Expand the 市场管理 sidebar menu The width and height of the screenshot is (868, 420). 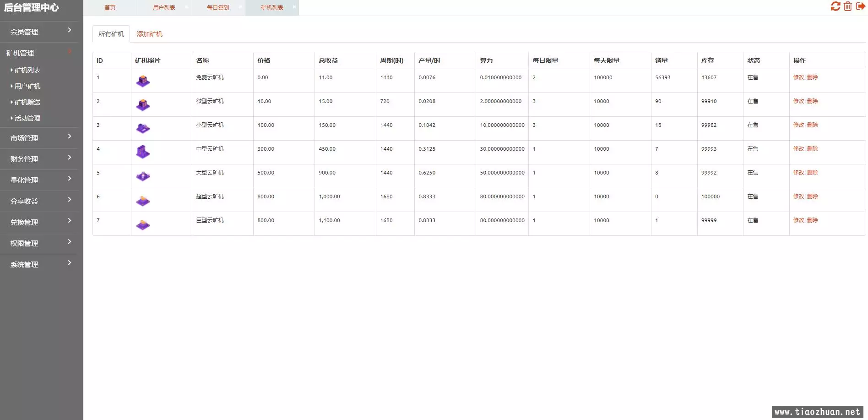[39, 138]
